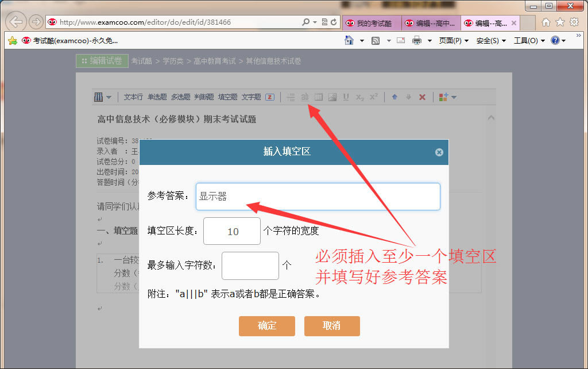Click the printer icon in command bar
The height and width of the screenshot is (369, 588).
click(417, 40)
